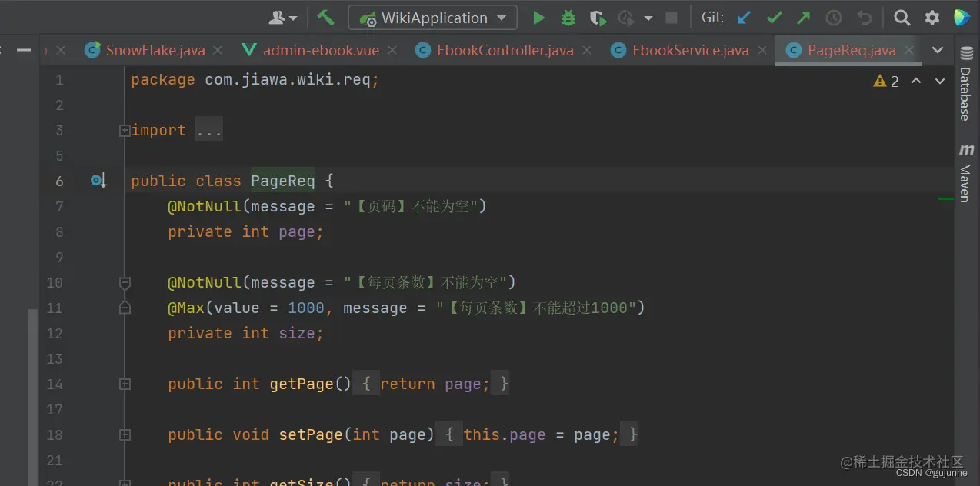
Task: Click the 2 warnings indicator
Action: [x=886, y=81]
